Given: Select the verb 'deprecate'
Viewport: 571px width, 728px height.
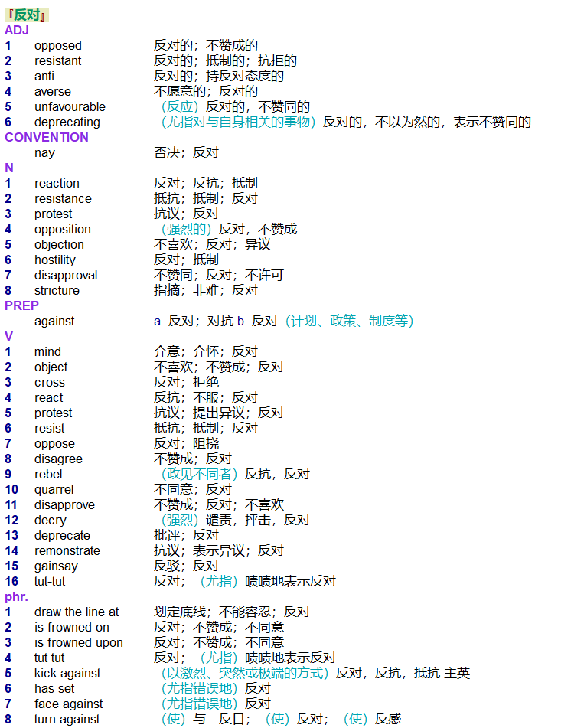Looking at the screenshot, I should coord(62,536).
